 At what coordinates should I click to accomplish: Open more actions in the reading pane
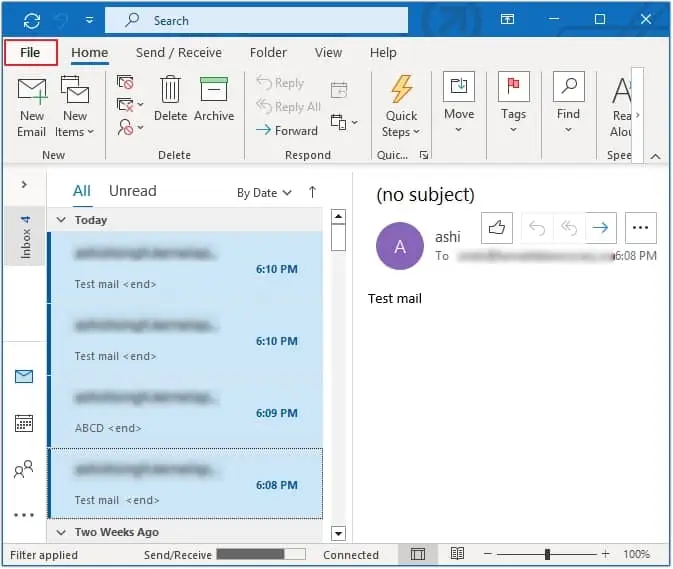click(640, 227)
